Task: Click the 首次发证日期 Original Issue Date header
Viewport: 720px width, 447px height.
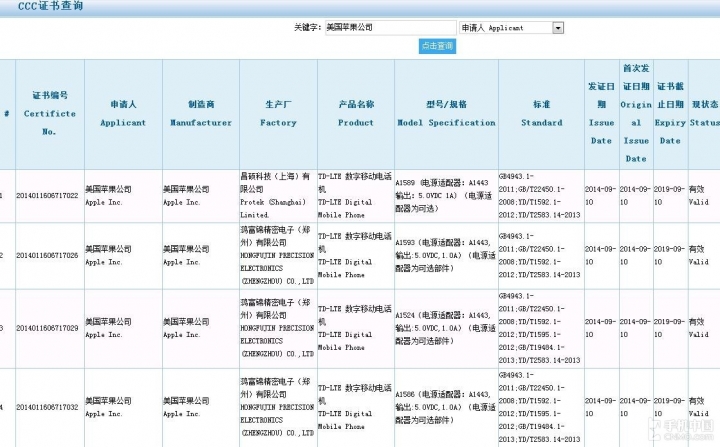Action: point(636,113)
